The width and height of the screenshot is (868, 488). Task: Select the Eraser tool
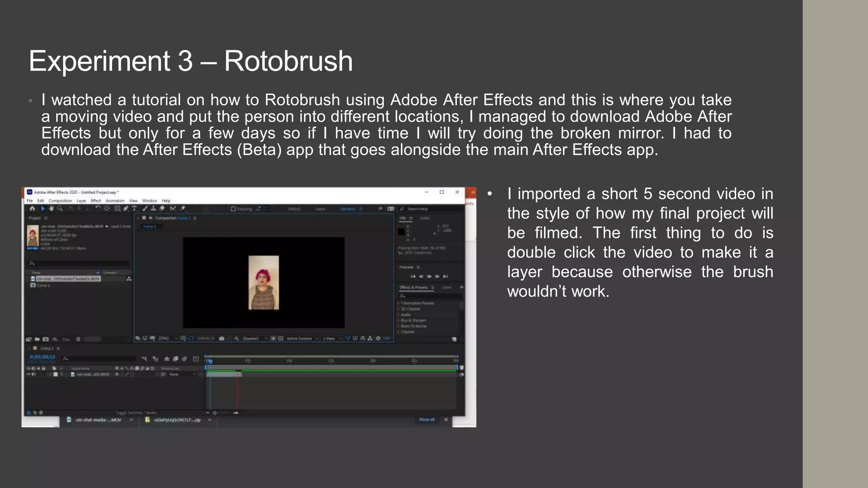click(162, 208)
